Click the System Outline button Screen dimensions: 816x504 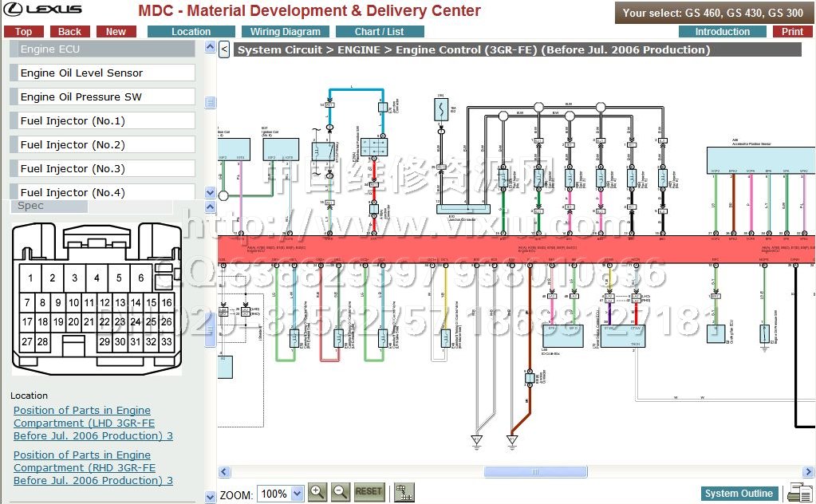(739, 494)
